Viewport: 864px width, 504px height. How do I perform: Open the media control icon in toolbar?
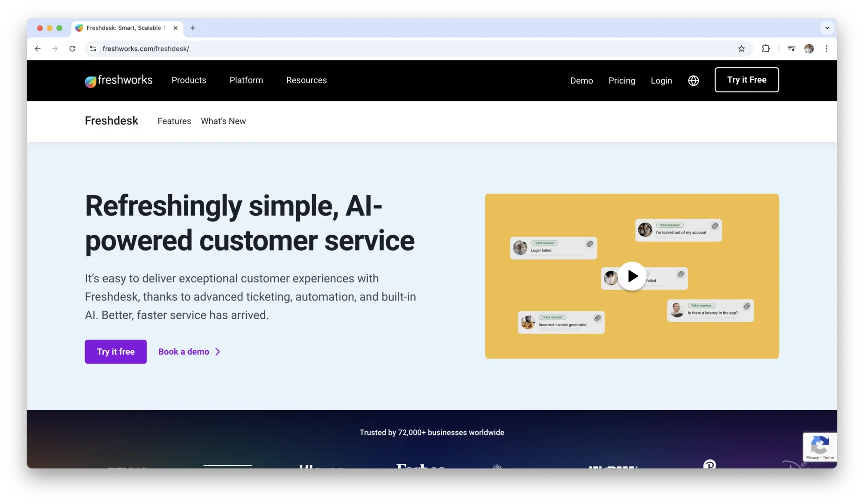point(791,49)
